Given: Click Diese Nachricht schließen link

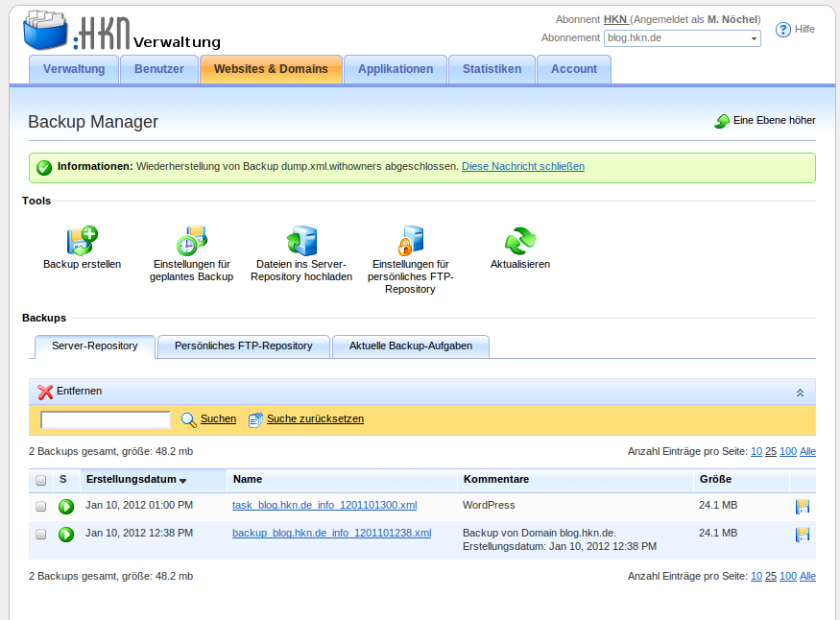Looking at the screenshot, I should tap(522, 167).
